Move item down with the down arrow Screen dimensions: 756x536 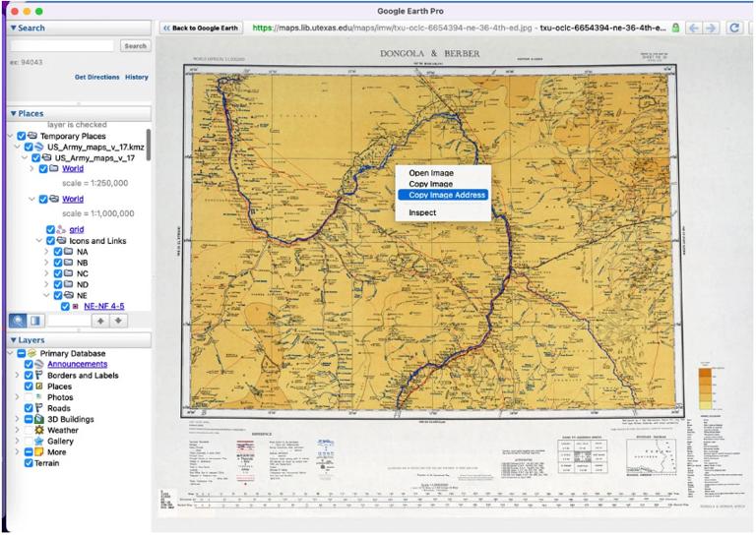pyautogui.click(x=118, y=321)
